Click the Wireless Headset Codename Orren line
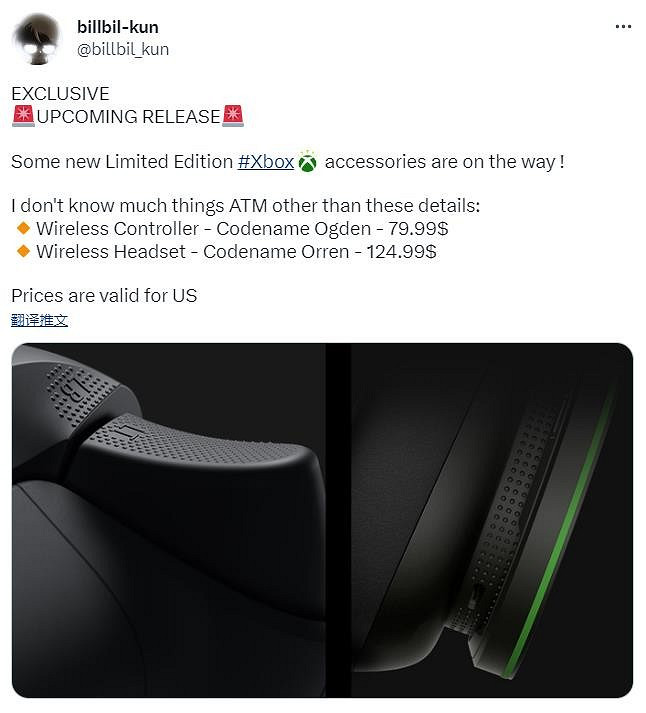 click(x=236, y=252)
